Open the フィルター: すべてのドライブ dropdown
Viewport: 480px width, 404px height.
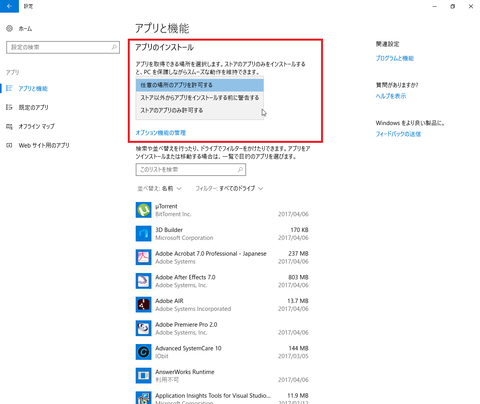pyautogui.click(x=229, y=189)
